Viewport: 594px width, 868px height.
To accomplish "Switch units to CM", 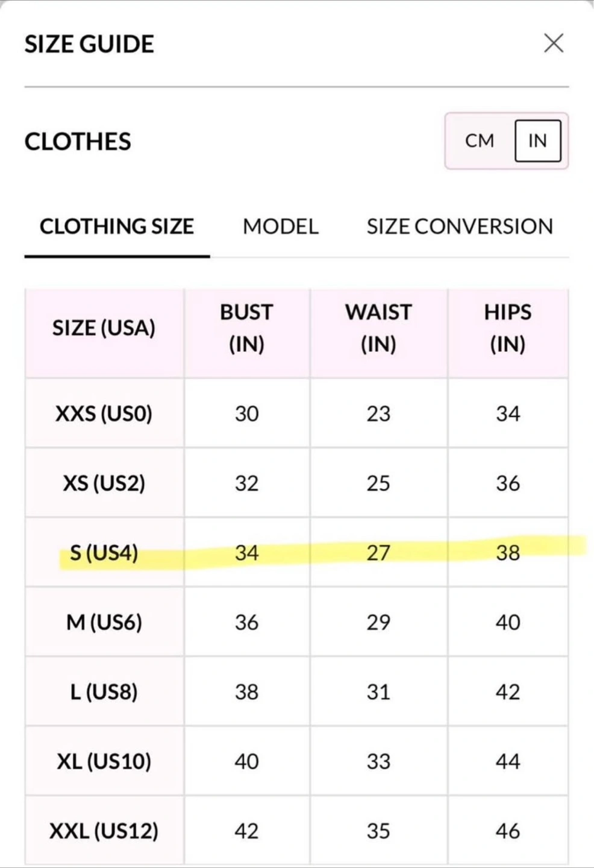I will coord(480,140).
